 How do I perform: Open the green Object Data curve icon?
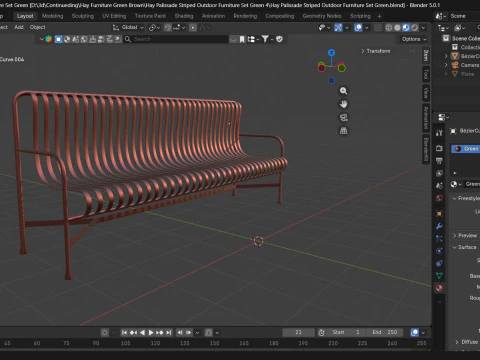pyautogui.click(x=439, y=276)
